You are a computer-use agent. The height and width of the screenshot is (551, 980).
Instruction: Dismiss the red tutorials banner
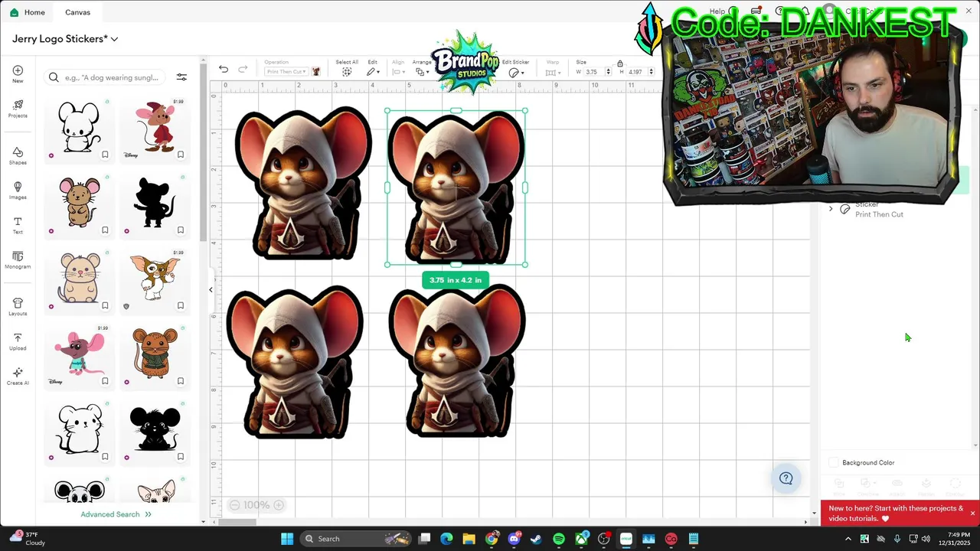tap(972, 514)
